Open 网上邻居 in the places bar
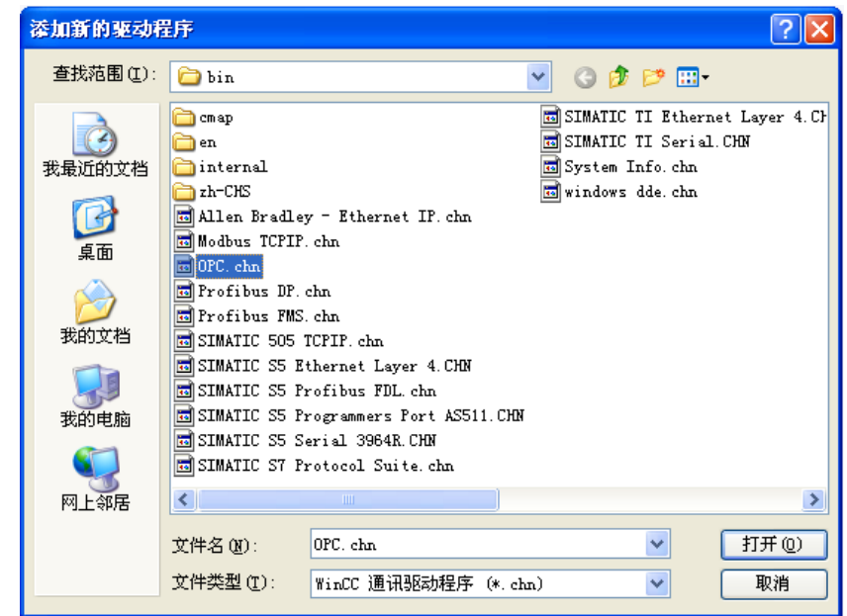This screenshot has height=616, width=847. [x=96, y=480]
